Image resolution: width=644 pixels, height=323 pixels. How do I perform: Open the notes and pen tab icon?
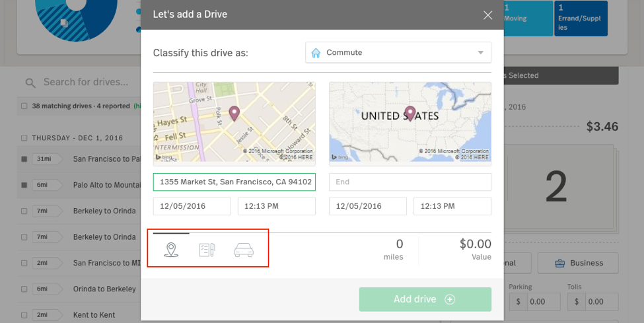[x=207, y=250]
